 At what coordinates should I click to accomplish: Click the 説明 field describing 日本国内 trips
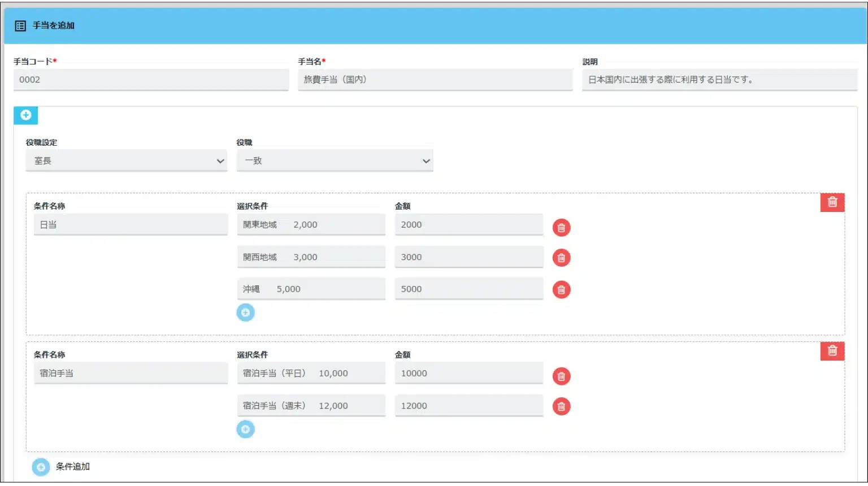tap(720, 80)
